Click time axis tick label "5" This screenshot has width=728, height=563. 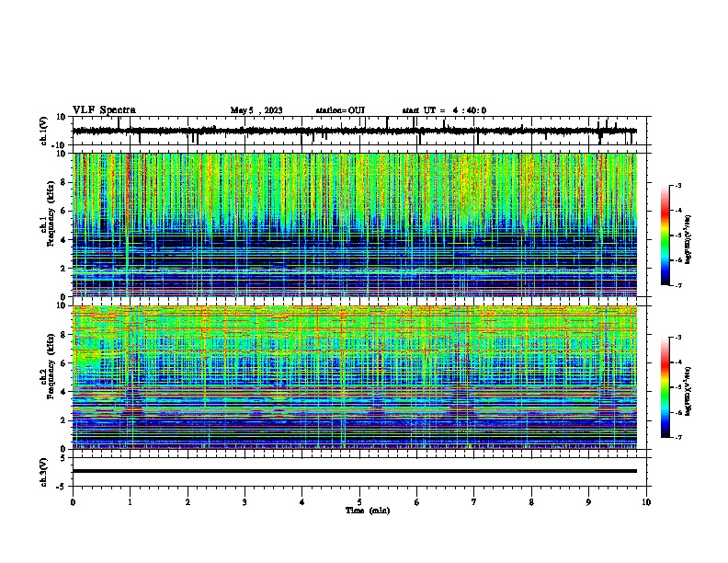(x=359, y=502)
